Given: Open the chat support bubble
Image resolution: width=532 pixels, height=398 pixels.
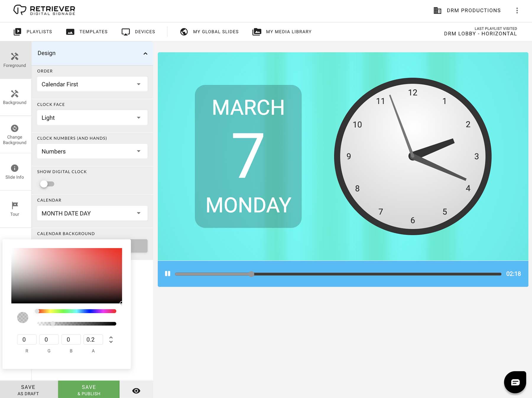Looking at the screenshot, I should (515, 382).
